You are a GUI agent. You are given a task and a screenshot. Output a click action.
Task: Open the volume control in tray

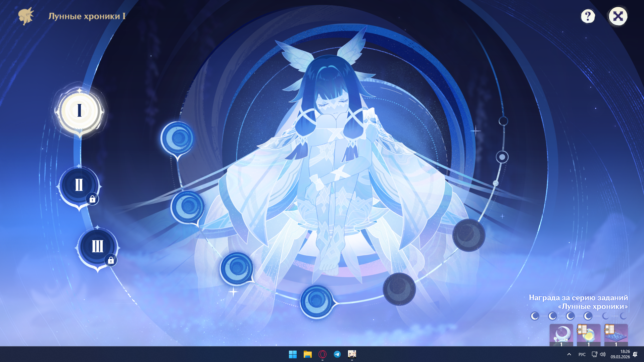click(x=603, y=354)
